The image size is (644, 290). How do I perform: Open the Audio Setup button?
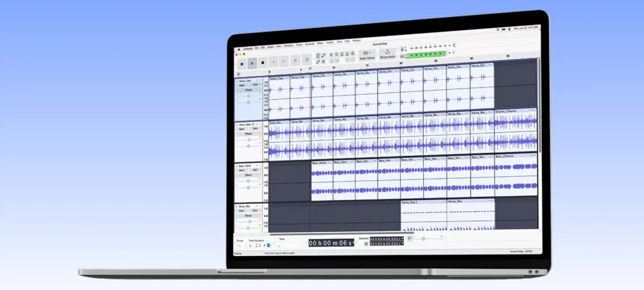367,55
